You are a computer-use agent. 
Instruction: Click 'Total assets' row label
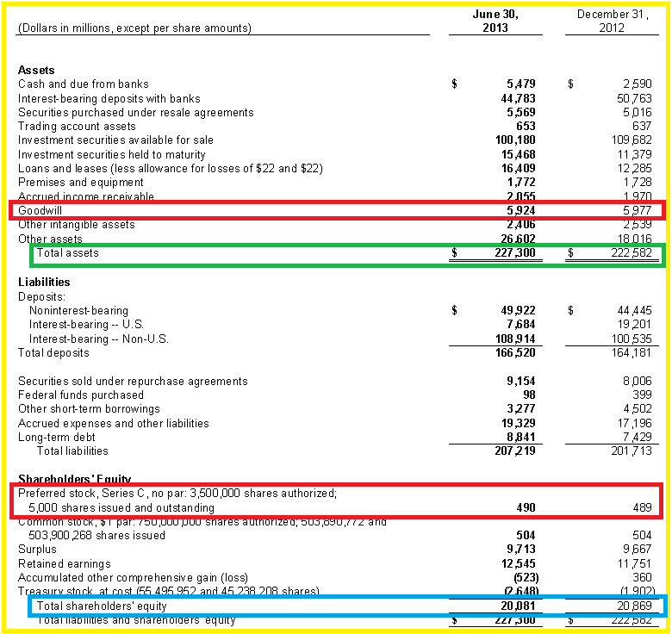[68, 253]
